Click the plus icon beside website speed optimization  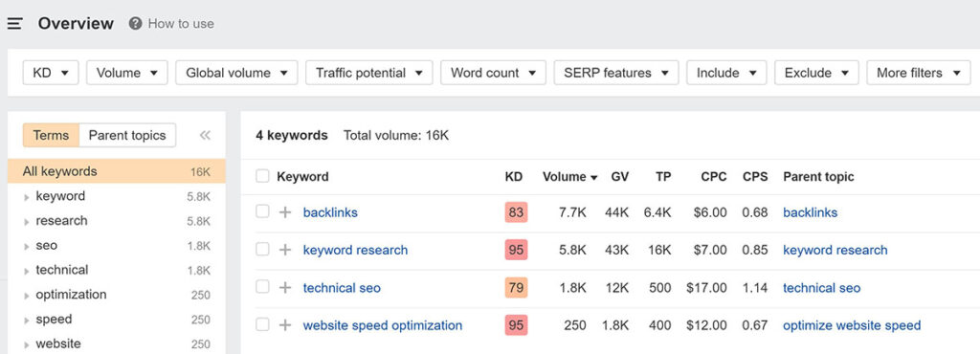[285, 324]
